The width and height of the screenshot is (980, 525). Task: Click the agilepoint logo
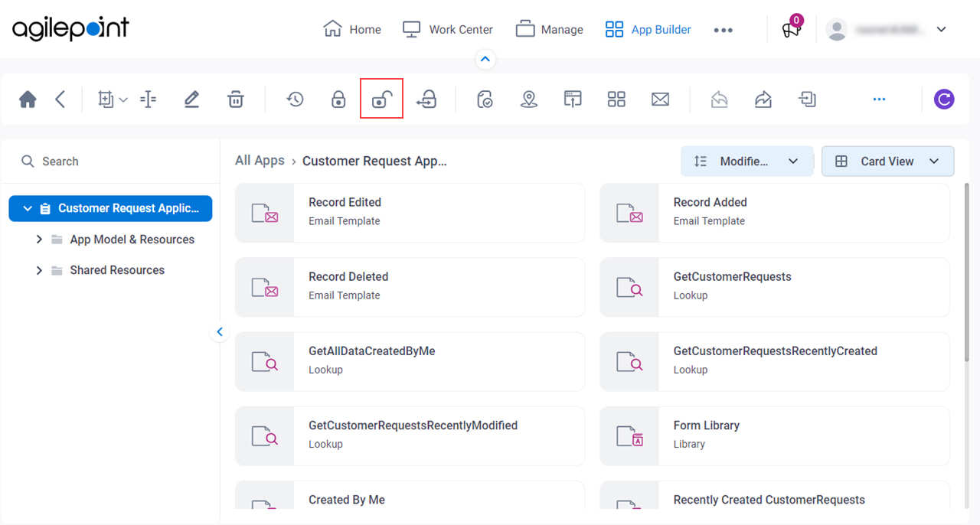coord(70,29)
